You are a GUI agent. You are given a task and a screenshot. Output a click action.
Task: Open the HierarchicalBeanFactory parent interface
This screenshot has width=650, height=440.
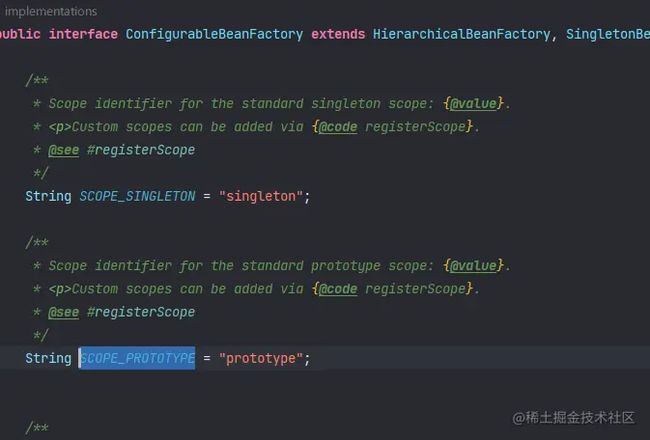(461, 34)
